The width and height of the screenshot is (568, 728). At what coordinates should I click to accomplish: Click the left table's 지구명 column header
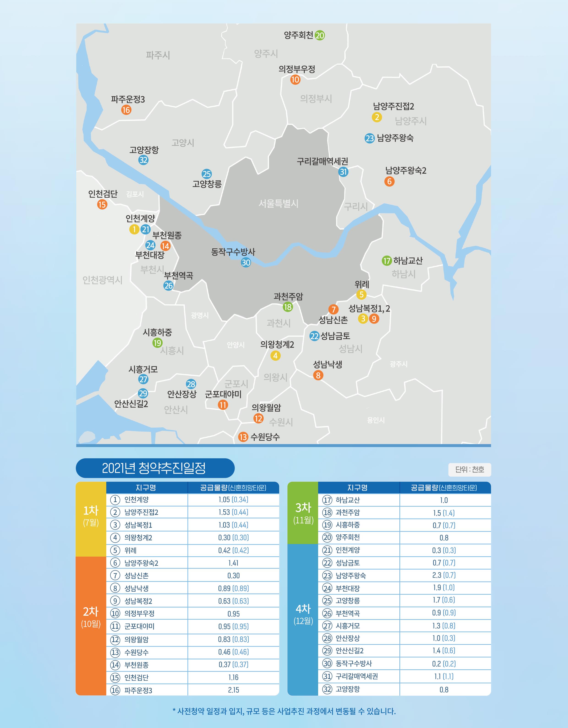pyautogui.click(x=146, y=488)
